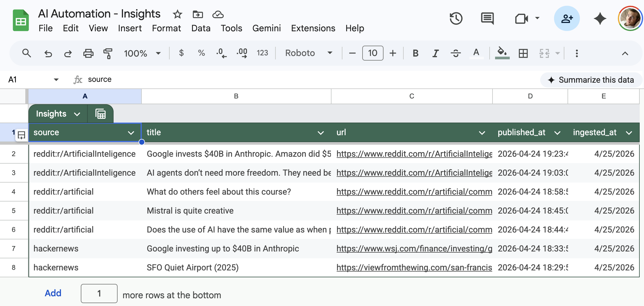Screen dimensions: 644x306
Task: Print the spreadsheet
Action: pyautogui.click(x=88, y=53)
